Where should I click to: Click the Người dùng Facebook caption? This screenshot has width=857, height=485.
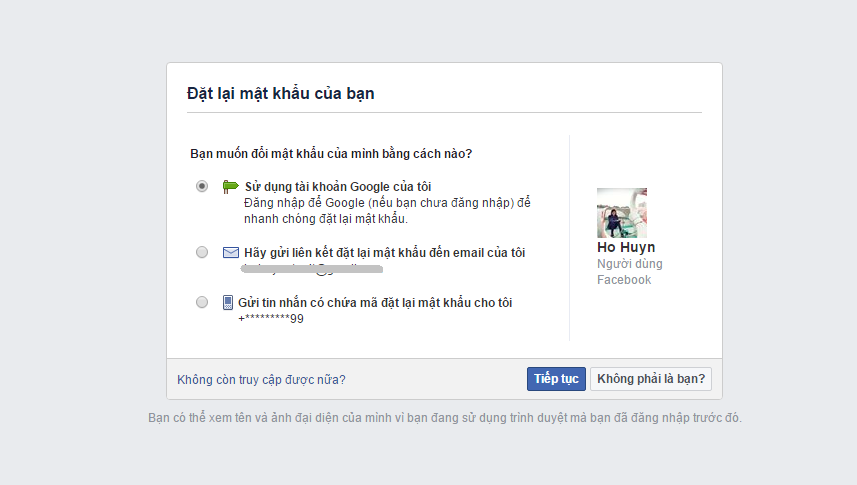630,272
